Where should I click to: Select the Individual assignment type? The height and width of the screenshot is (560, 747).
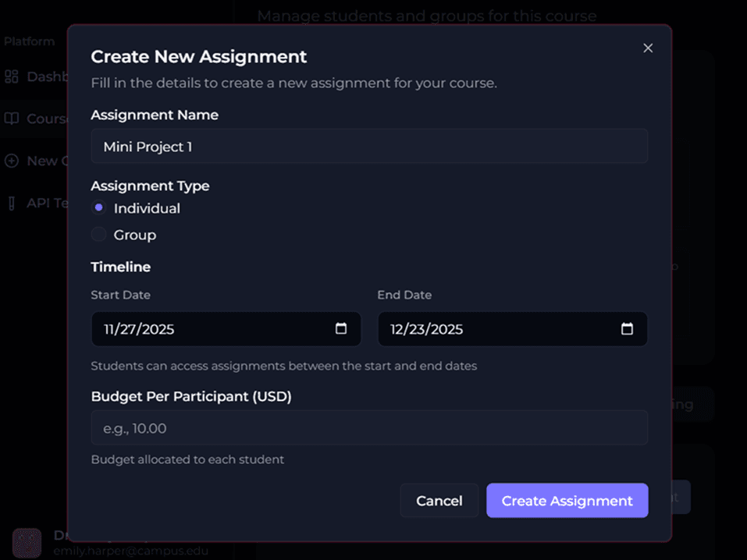click(x=98, y=207)
